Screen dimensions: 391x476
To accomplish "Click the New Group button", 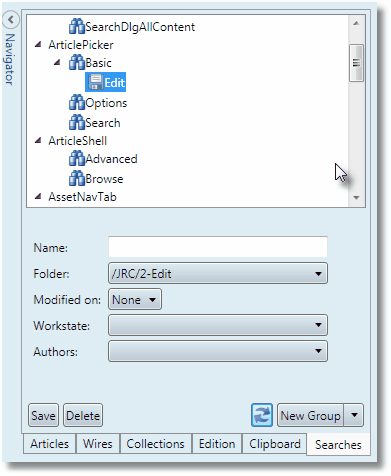I will coord(310,415).
